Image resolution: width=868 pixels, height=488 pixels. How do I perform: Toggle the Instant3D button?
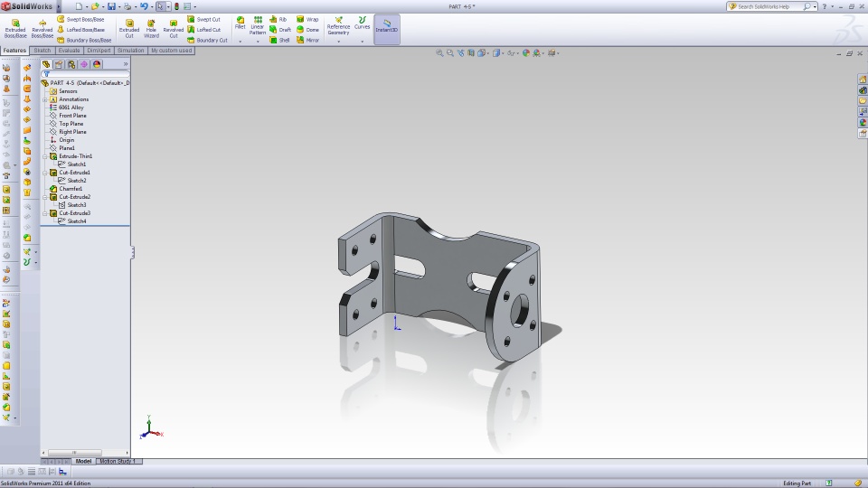(387, 29)
